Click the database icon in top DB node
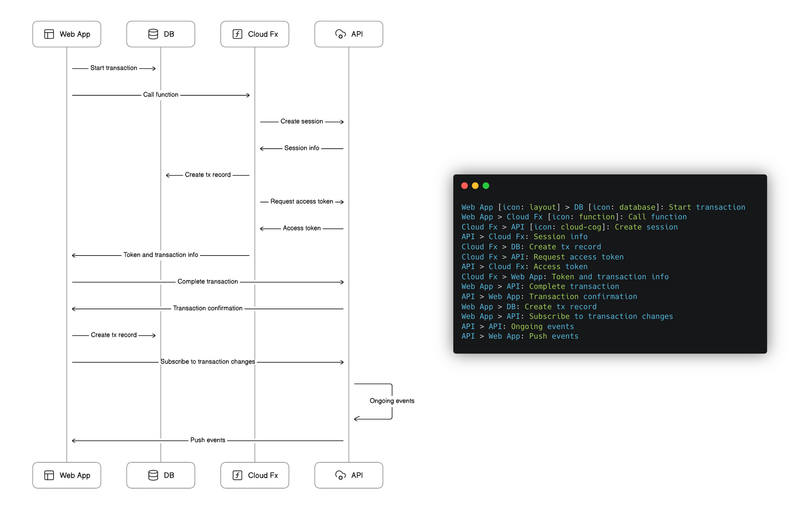 [x=153, y=34]
